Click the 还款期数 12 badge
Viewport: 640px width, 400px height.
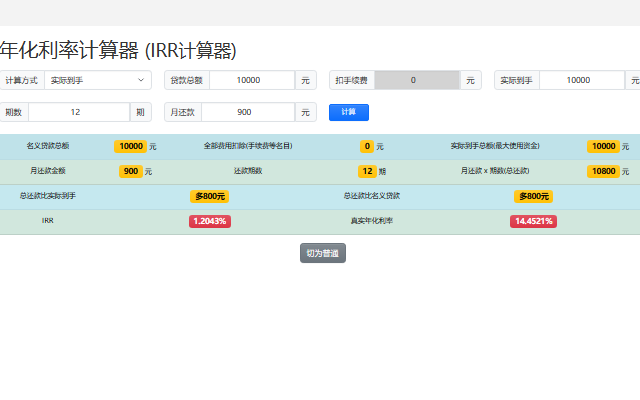point(367,171)
